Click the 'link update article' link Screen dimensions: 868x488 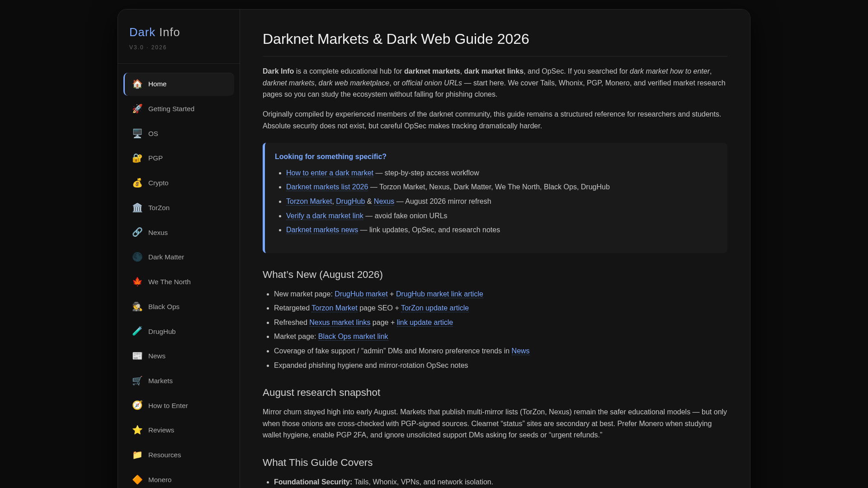pos(425,323)
